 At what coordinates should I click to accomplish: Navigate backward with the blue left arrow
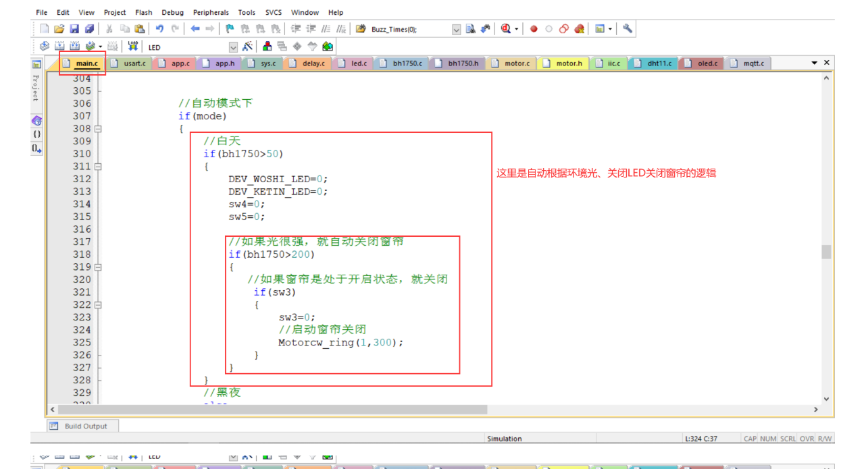[x=195, y=29]
